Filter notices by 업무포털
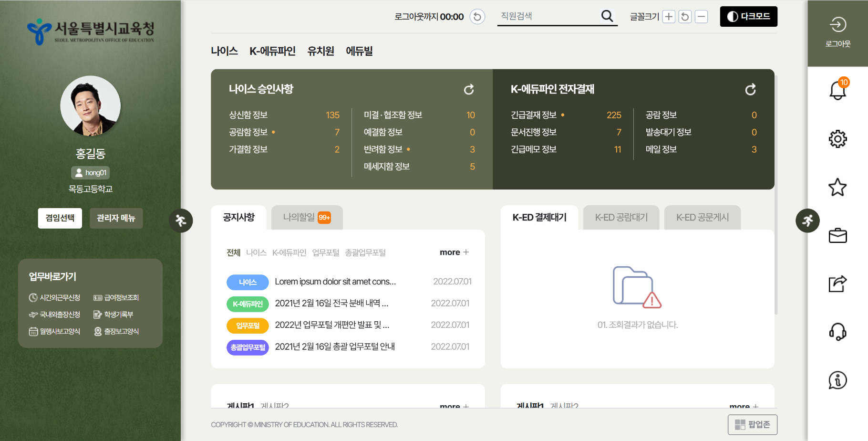 [x=326, y=252]
